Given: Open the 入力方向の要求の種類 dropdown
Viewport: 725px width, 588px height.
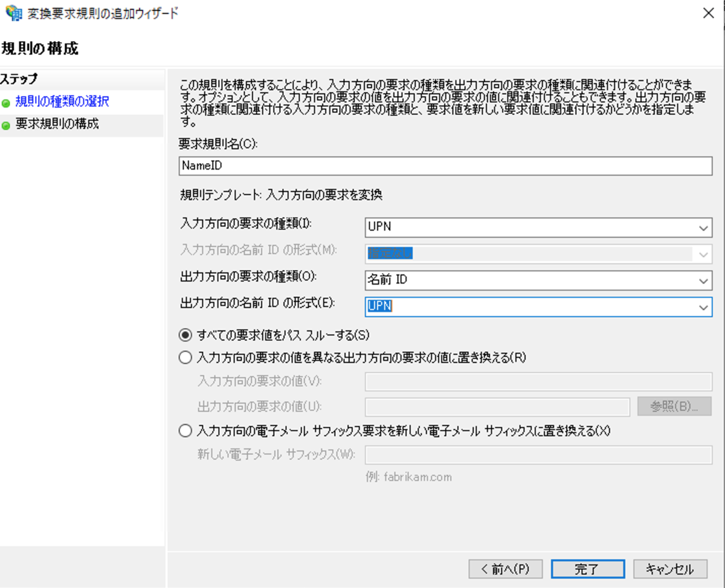Looking at the screenshot, I should coord(703,227).
